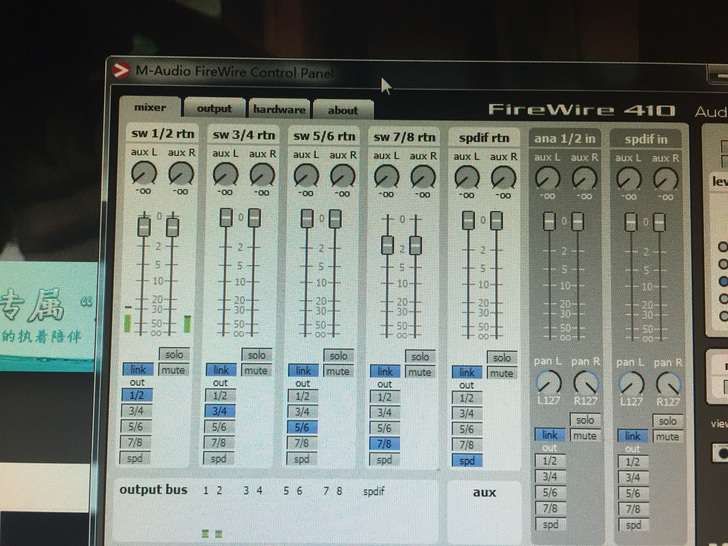Screen dimensions: 728x546
Task: Click the sw 1/2 rtn channel header
Action: point(161,133)
